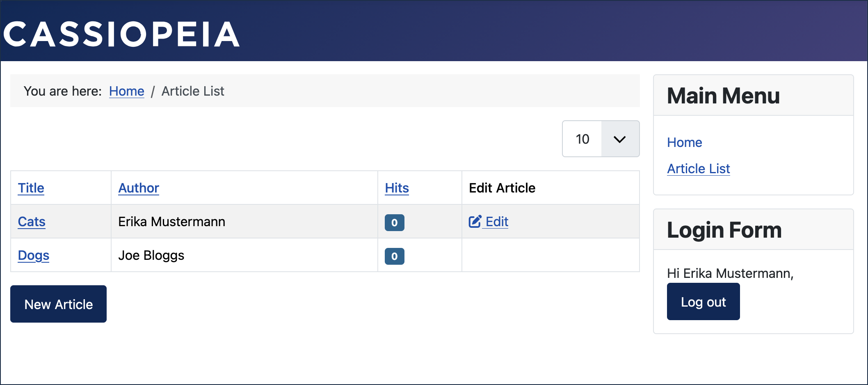Click the Article List breadcrumb text
Image resolution: width=868 pixels, height=385 pixels.
coord(193,91)
